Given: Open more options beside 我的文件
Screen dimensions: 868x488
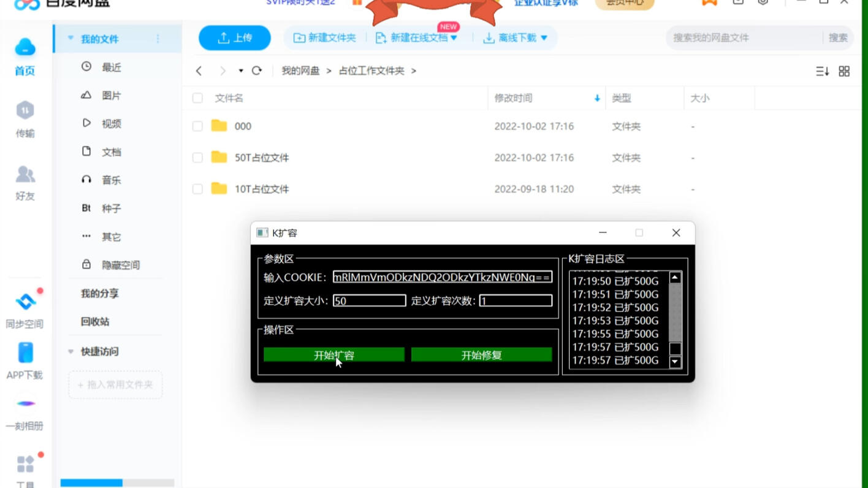Looking at the screenshot, I should click(x=158, y=39).
